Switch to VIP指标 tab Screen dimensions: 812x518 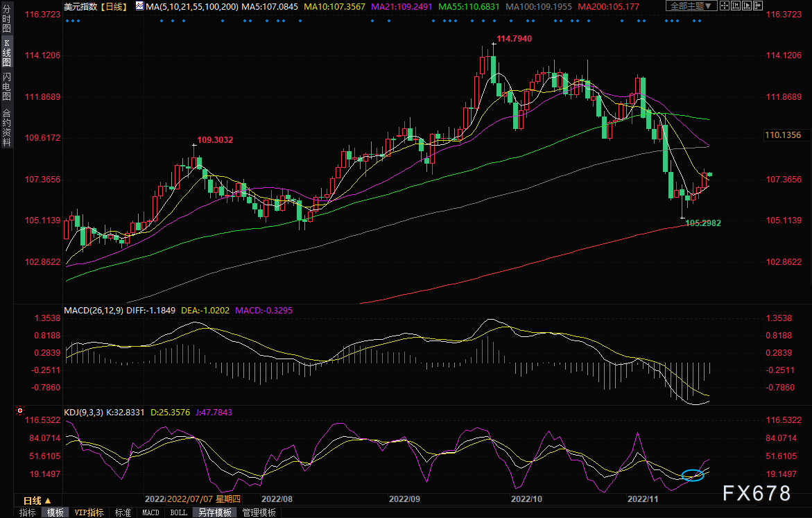point(89,512)
